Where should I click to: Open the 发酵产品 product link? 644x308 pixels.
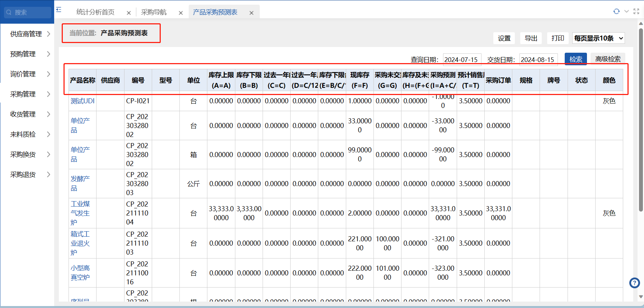pos(80,184)
